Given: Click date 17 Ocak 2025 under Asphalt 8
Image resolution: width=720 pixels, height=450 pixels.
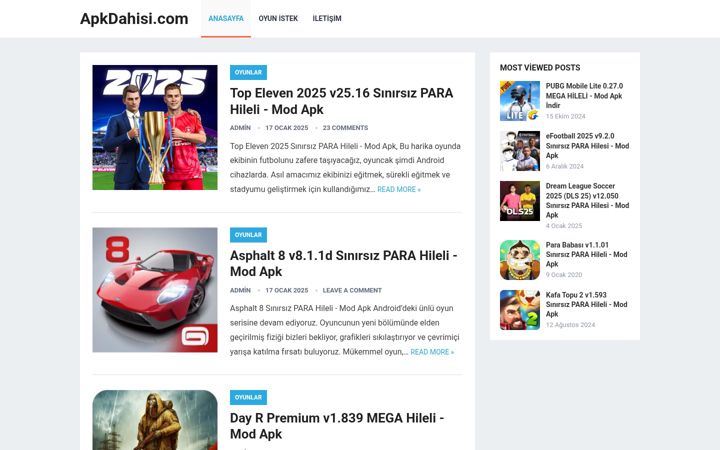Looking at the screenshot, I should pyautogui.click(x=287, y=290).
